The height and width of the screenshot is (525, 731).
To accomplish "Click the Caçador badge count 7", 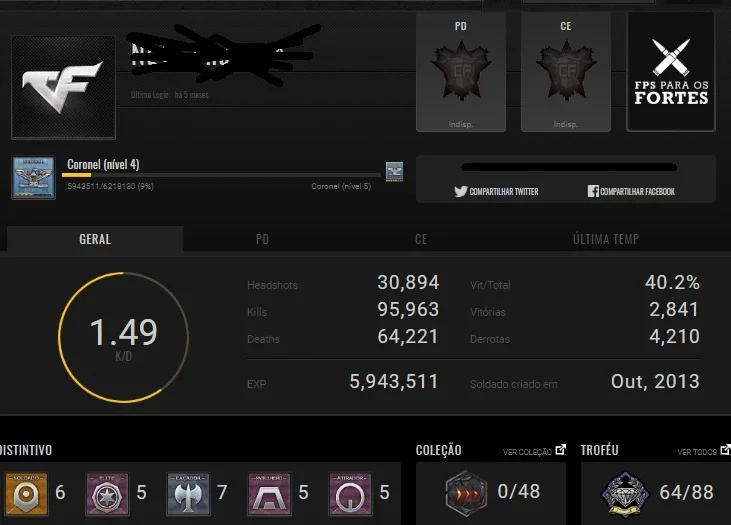I will [x=222, y=492].
